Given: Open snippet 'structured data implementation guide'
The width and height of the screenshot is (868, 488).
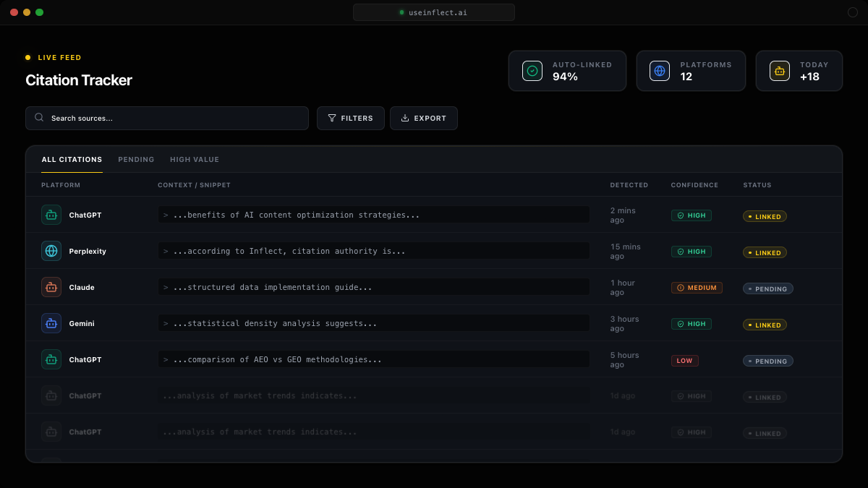Looking at the screenshot, I should click(373, 287).
